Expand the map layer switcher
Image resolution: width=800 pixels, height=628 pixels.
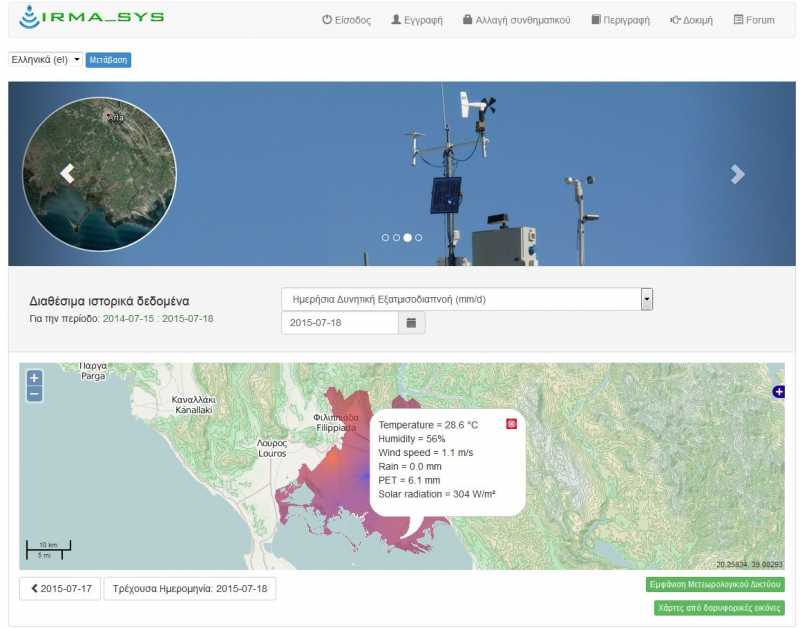[x=778, y=392]
